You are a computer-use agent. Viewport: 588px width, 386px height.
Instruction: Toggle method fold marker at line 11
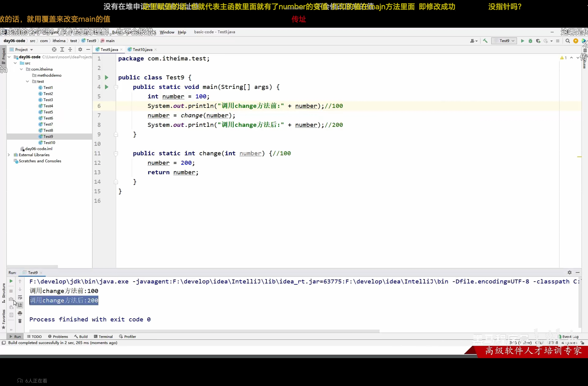pyautogui.click(x=116, y=154)
